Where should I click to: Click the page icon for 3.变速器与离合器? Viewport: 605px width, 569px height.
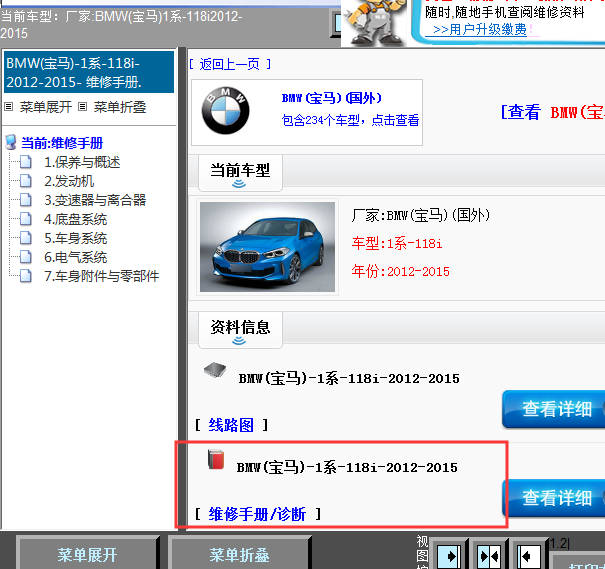pos(26,200)
